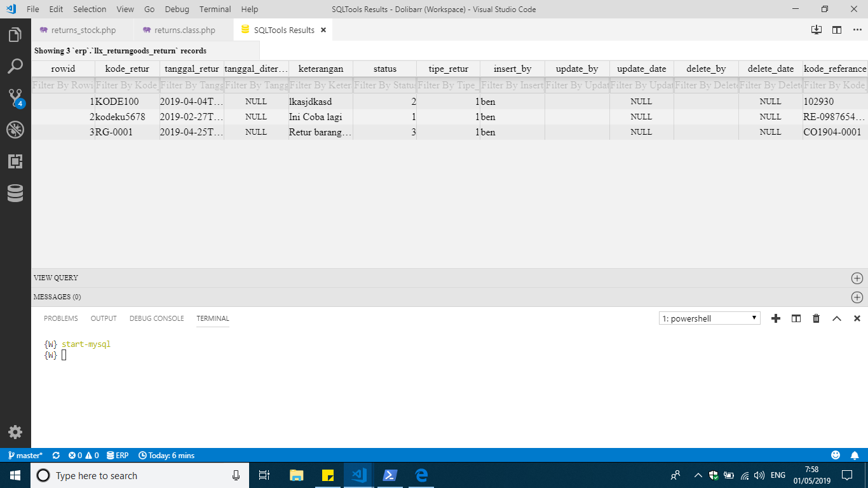Show hidden system tray icons
This screenshot has width=868, height=488.
tap(698, 475)
